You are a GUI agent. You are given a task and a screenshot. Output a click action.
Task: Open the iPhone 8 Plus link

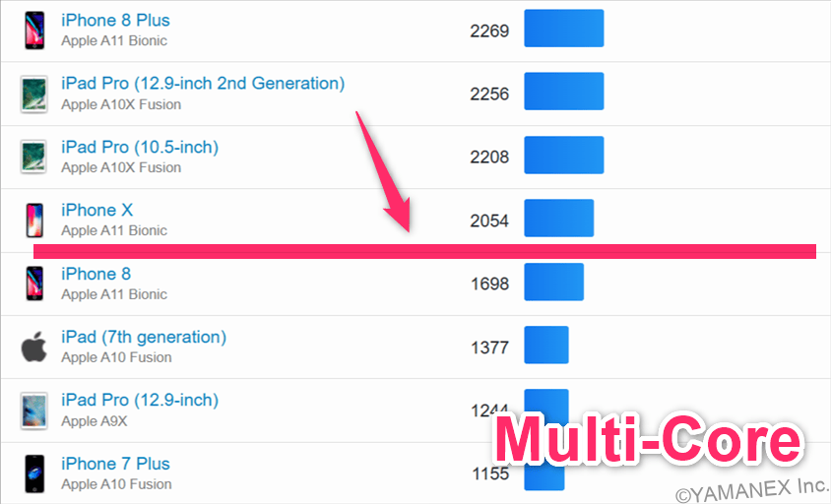click(x=115, y=20)
